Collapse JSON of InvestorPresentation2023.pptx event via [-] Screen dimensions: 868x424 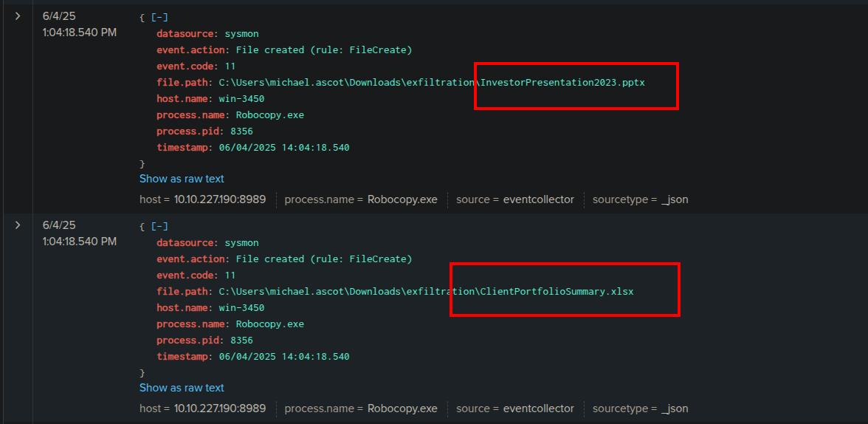tap(159, 17)
